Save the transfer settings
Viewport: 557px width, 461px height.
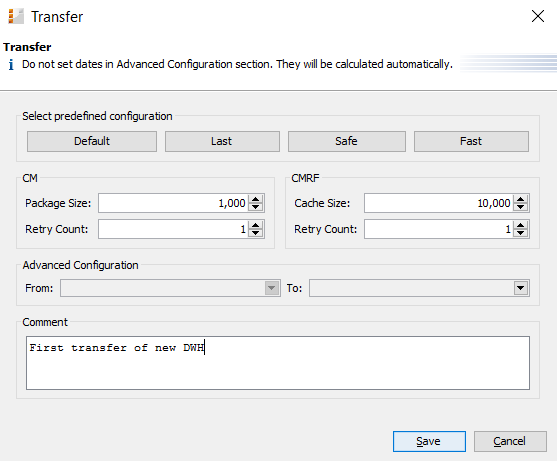click(429, 441)
